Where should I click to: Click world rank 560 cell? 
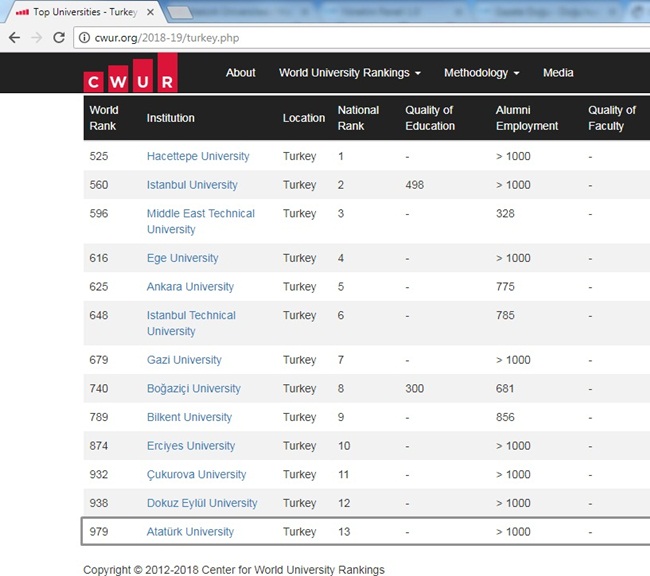[99, 185]
